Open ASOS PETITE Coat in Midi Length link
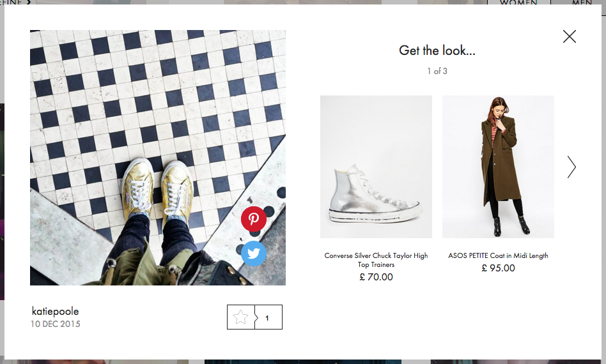Screen dimensions: 606x364 pyautogui.click(x=498, y=255)
